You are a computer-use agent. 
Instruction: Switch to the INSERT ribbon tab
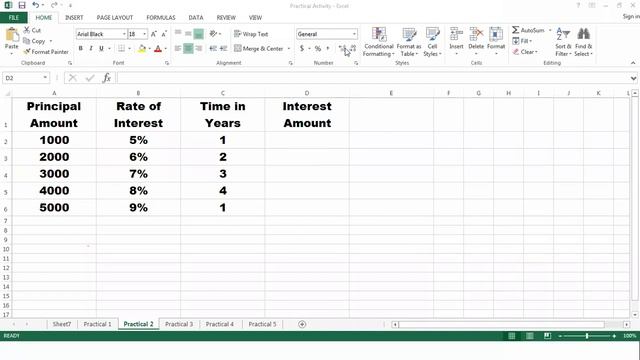point(74,18)
